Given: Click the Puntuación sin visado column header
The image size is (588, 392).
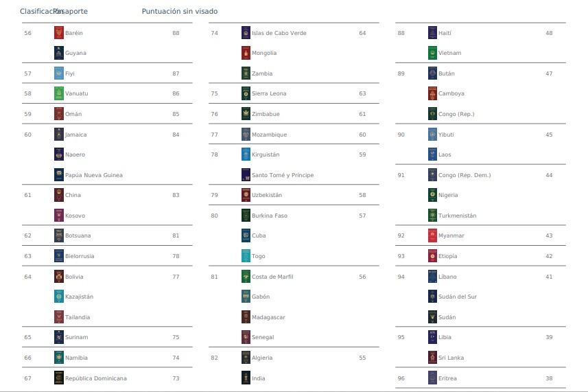Looking at the screenshot, I should pos(180,11).
